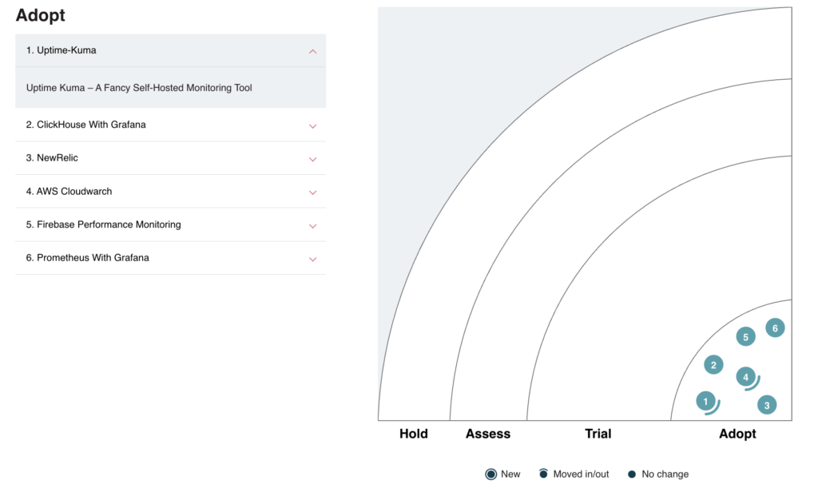This screenshot has width=818, height=504.
Task: Click the 'No change' legend text
Action: (x=665, y=474)
